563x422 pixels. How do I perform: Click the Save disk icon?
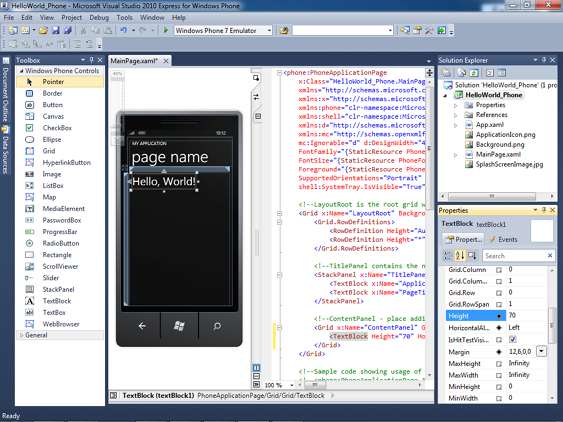(x=55, y=31)
